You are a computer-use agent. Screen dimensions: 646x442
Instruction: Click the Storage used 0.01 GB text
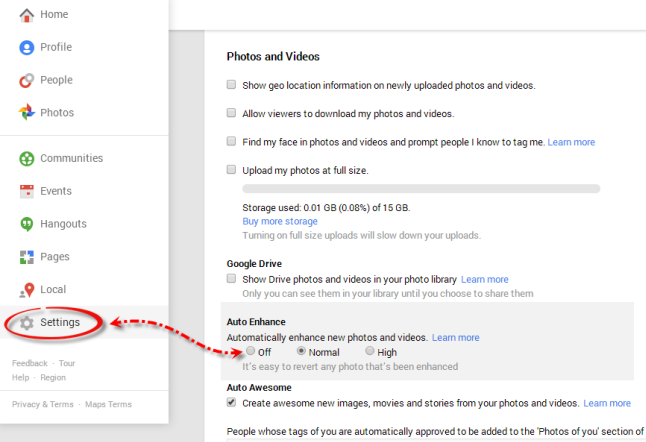[326, 207]
